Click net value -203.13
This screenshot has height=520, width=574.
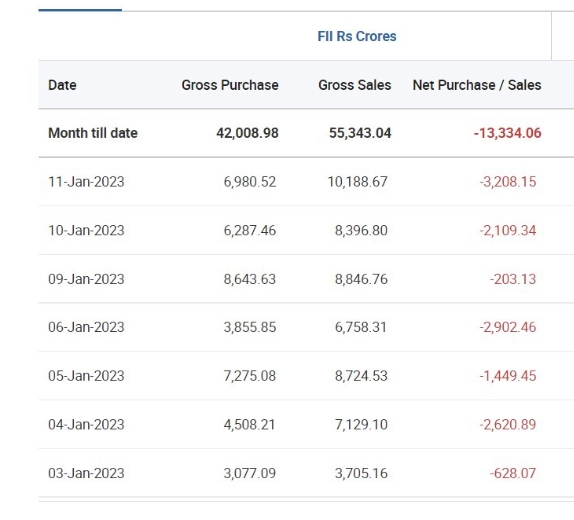click(513, 279)
